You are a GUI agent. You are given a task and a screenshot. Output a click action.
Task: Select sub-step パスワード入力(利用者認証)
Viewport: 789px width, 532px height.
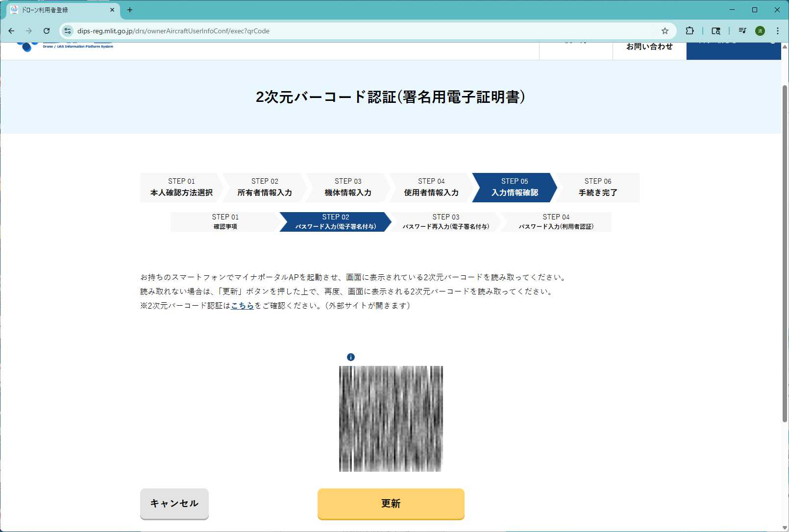coord(556,222)
